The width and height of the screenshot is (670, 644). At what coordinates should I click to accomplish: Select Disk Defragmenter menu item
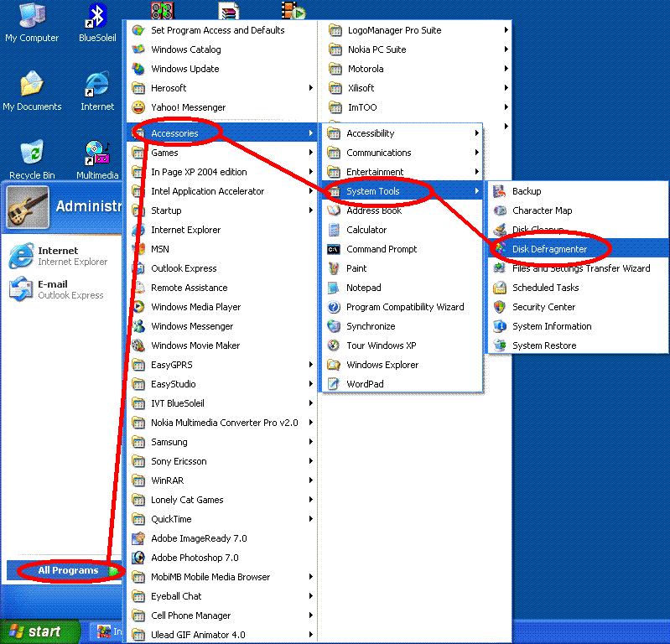click(x=579, y=249)
